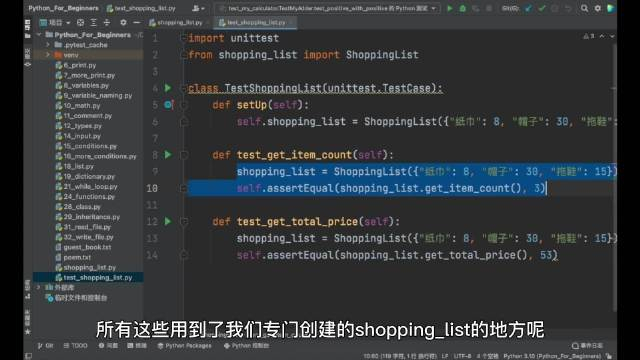Open the Python Packages tool window
Viewport: 640px width, 360px height.
point(184,345)
